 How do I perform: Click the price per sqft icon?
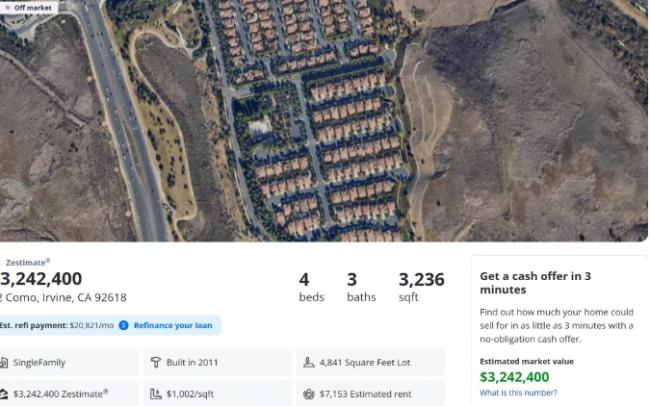click(155, 394)
